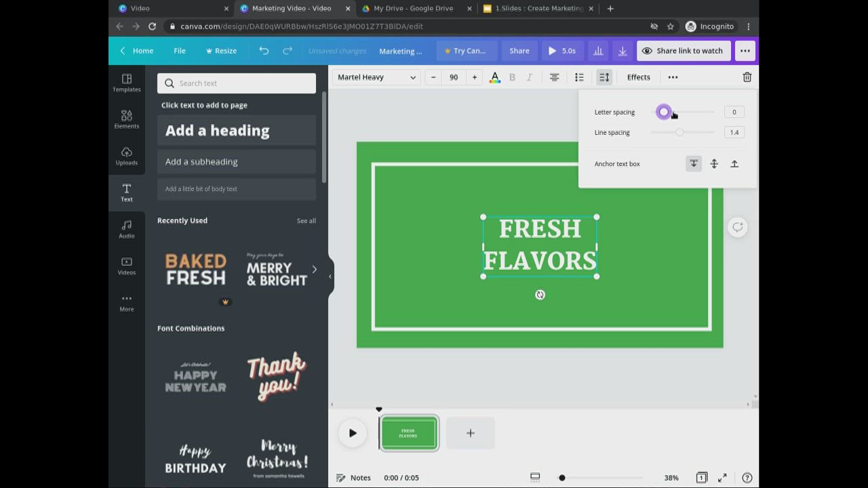
Task: Click the Effects button
Action: point(638,77)
